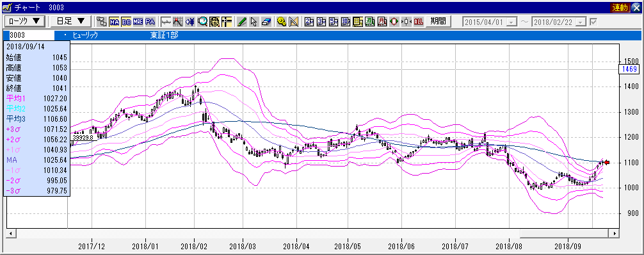Screen dimensions: 644x255
Task: Enable the PA indicator button
Action: (150, 22)
